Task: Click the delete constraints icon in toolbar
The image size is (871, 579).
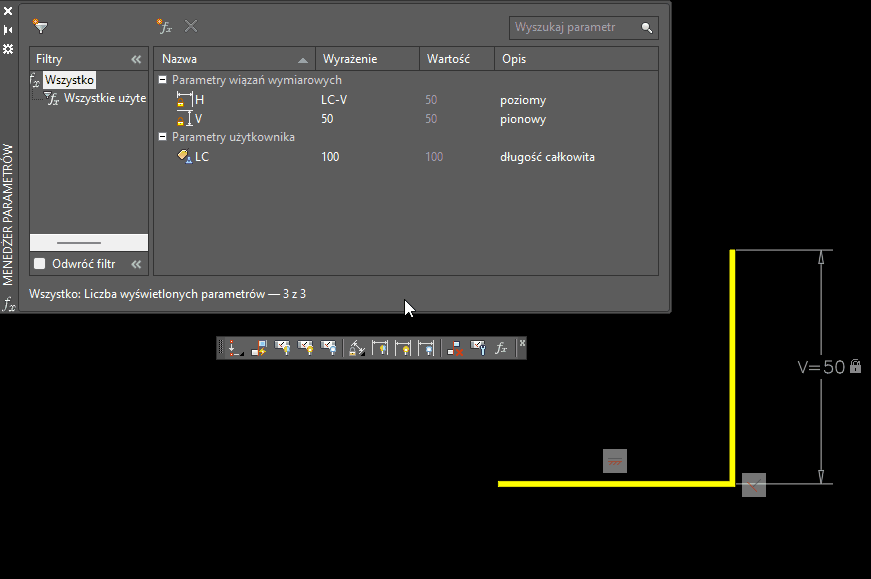Action: tap(455, 348)
